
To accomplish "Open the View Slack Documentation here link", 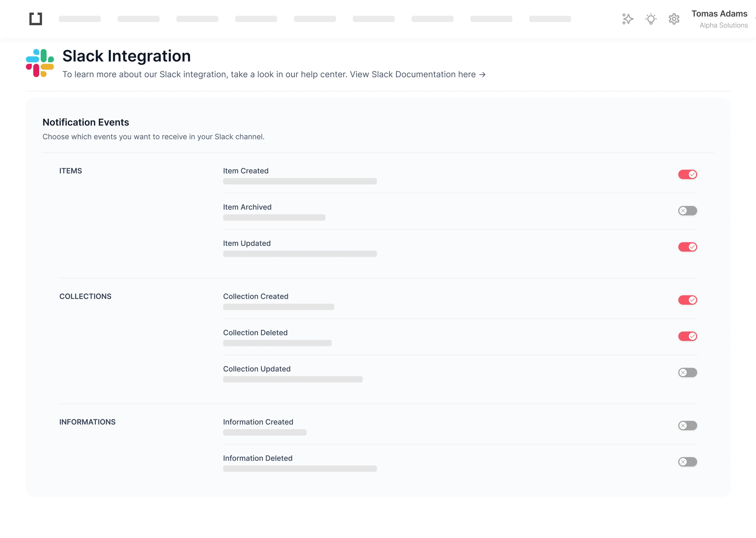I will click(x=418, y=74).
